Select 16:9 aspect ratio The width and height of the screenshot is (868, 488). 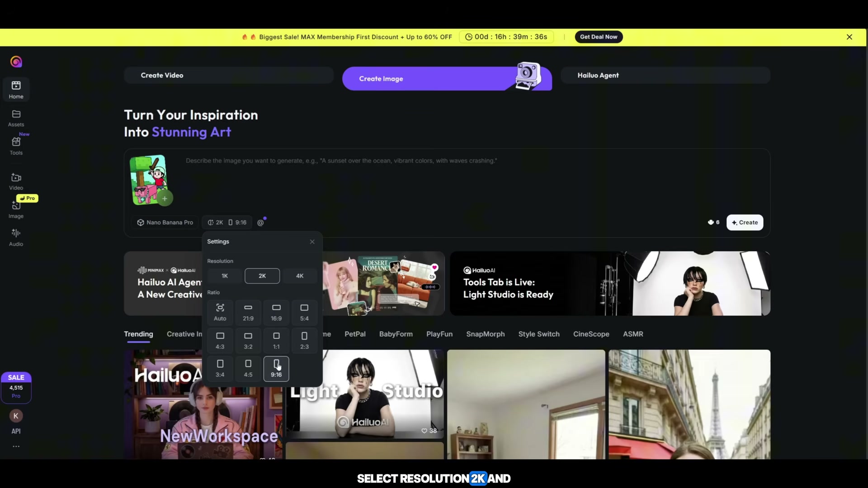[276, 312]
